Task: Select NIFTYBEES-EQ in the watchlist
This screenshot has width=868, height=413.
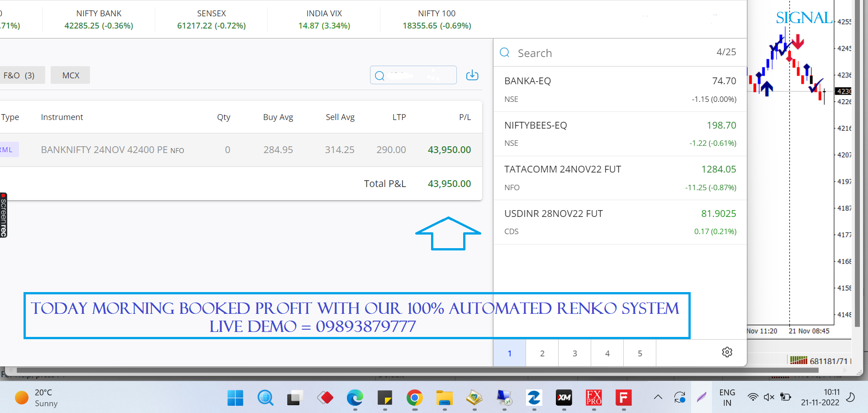Action: tap(620, 134)
